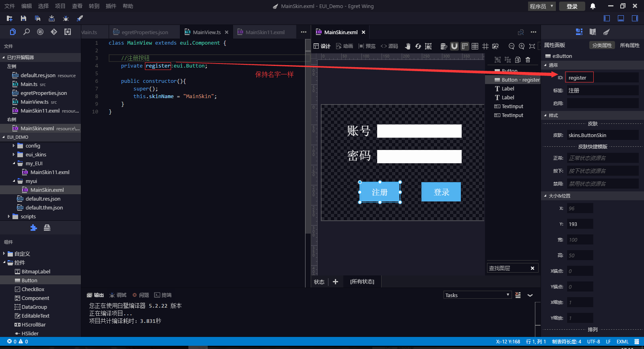
Task: Click the new project folder icon
Action: point(10,18)
